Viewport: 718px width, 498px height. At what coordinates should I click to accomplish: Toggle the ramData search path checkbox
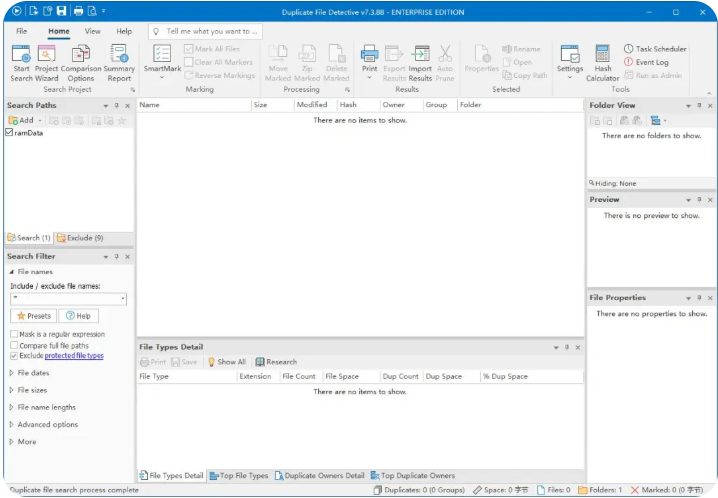coord(9,132)
